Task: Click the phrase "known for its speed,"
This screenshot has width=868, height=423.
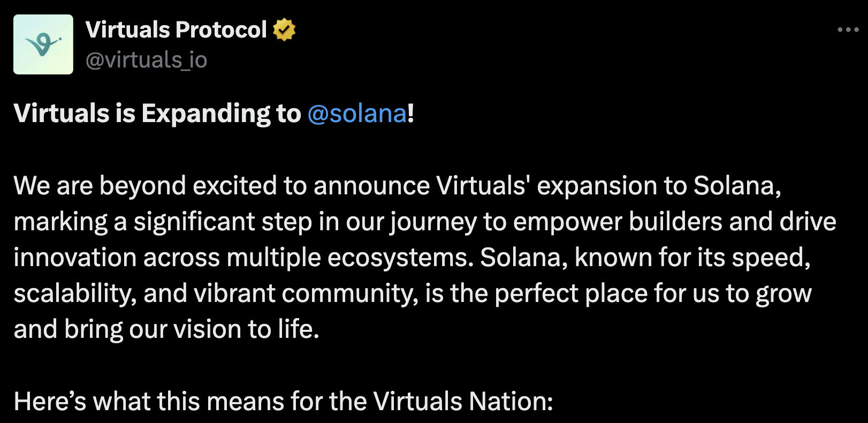Action: tap(693, 258)
